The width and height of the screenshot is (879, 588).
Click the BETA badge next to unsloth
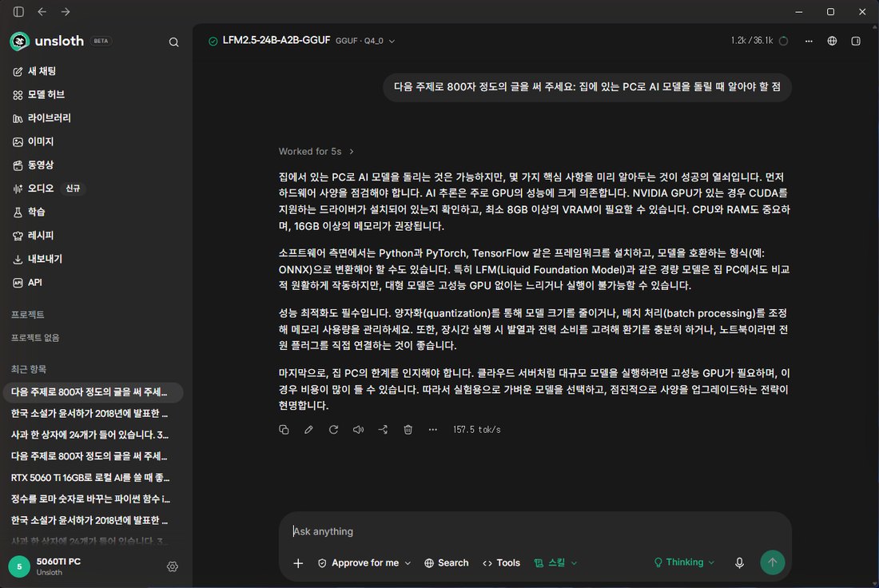click(101, 41)
